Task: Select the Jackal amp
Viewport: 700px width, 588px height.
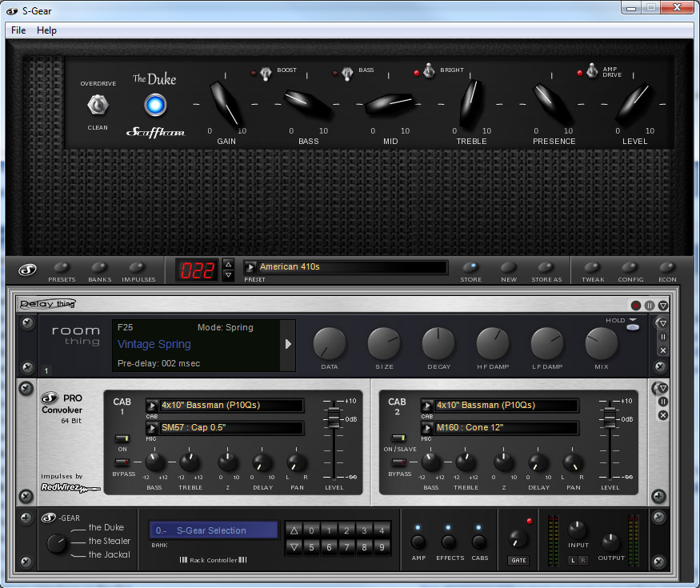Action: [110, 554]
